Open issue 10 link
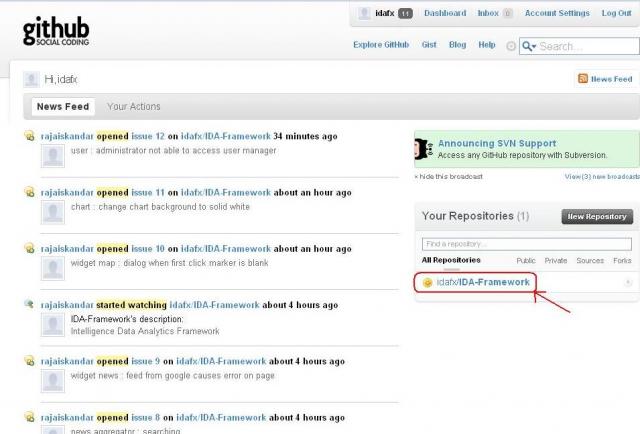Image resolution: width=640 pixels, height=434 pixels. (148, 249)
